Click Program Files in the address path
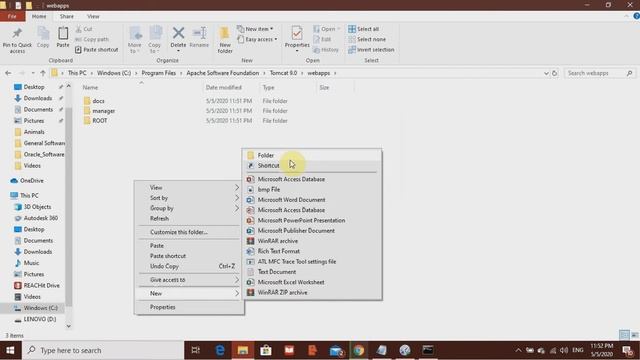 tap(159, 73)
